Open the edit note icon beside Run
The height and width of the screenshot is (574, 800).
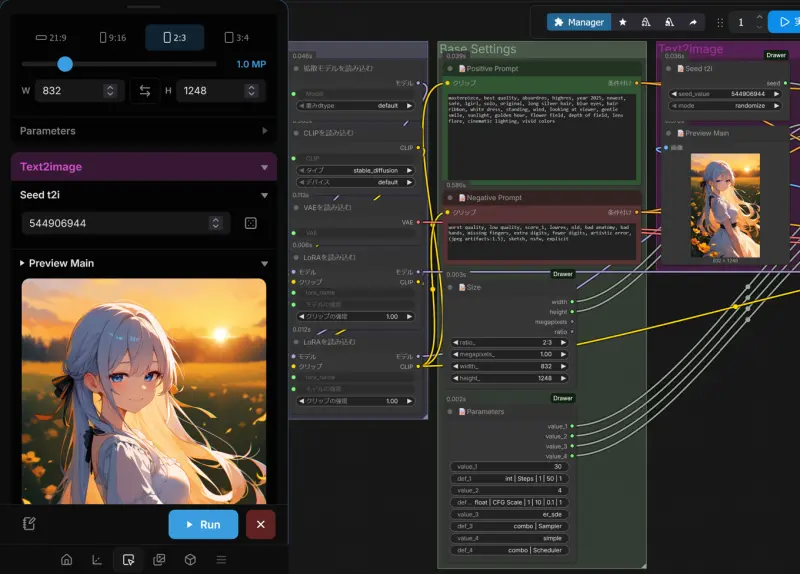tap(29, 523)
